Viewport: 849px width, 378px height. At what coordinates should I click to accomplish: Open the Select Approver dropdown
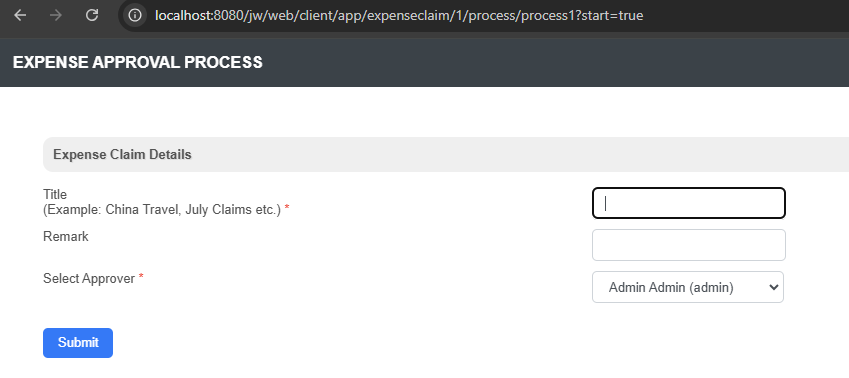click(x=688, y=287)
